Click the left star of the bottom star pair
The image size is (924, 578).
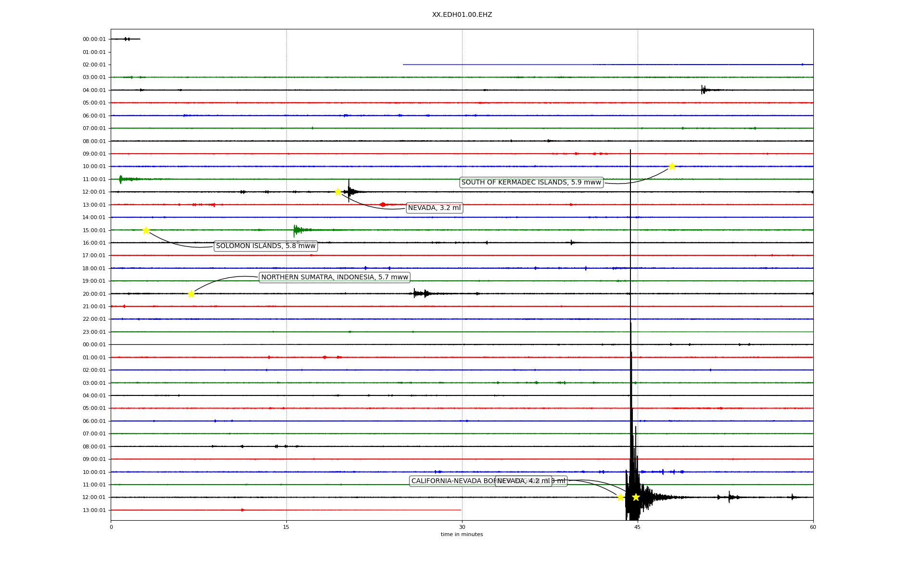coord(620,497)
